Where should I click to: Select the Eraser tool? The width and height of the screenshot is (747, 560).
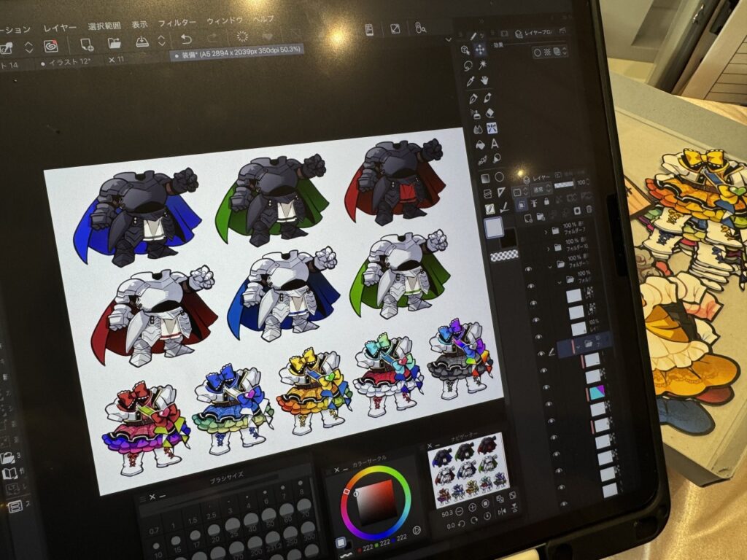point(489,113)
